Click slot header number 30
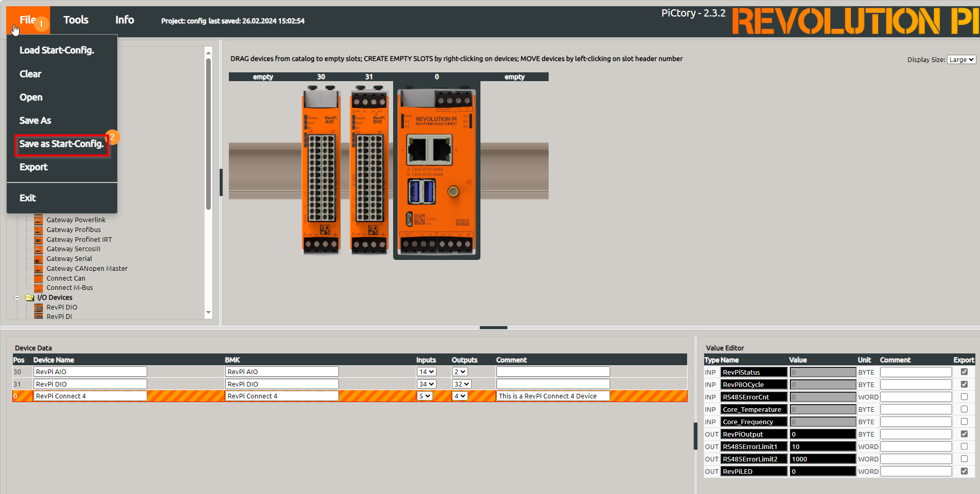 [321, 76]
